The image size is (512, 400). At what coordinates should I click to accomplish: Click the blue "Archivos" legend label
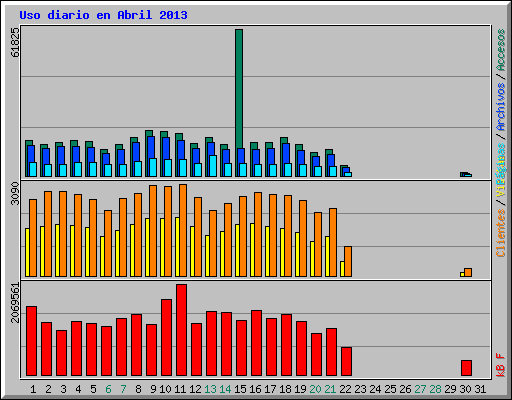[x=501, y=107]
